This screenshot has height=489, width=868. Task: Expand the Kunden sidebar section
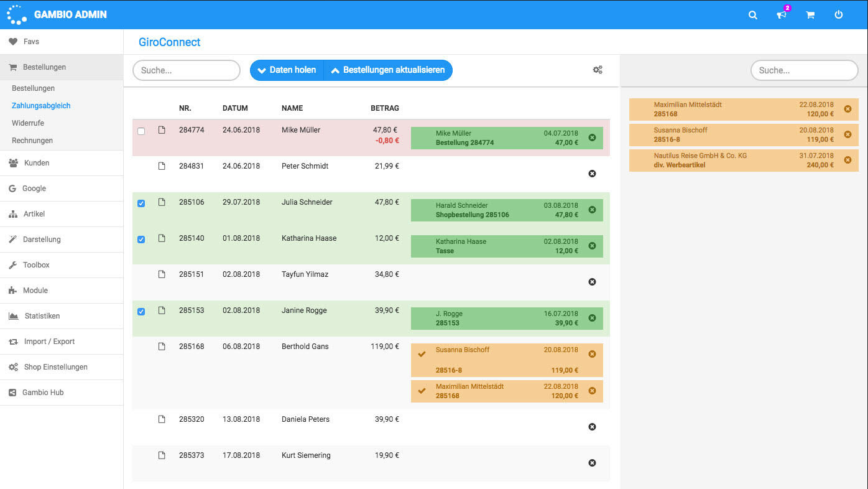click(37, 163)
